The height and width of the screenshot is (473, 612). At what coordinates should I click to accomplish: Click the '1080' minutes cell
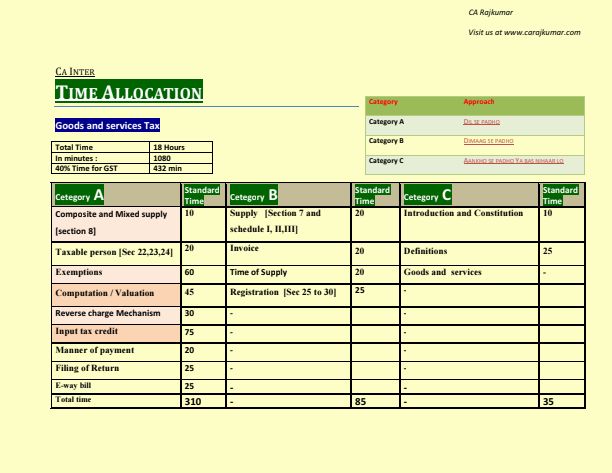(181, 158)
